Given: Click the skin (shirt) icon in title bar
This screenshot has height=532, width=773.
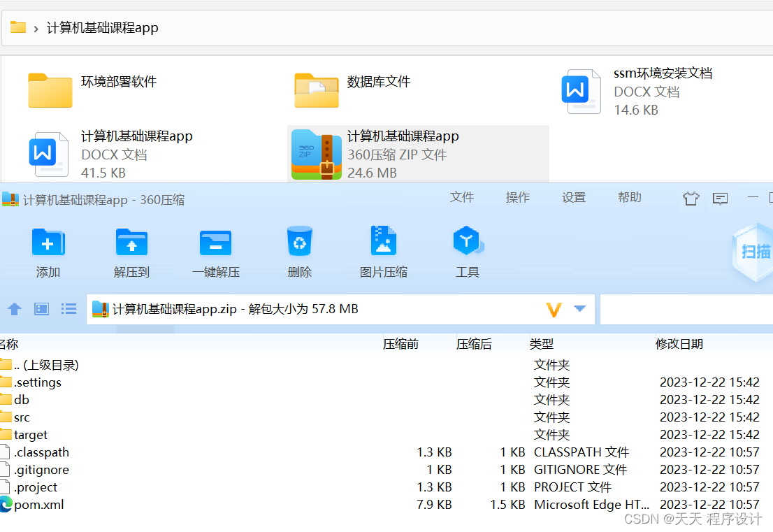Looking at the screenshot, I should (691, 199).
